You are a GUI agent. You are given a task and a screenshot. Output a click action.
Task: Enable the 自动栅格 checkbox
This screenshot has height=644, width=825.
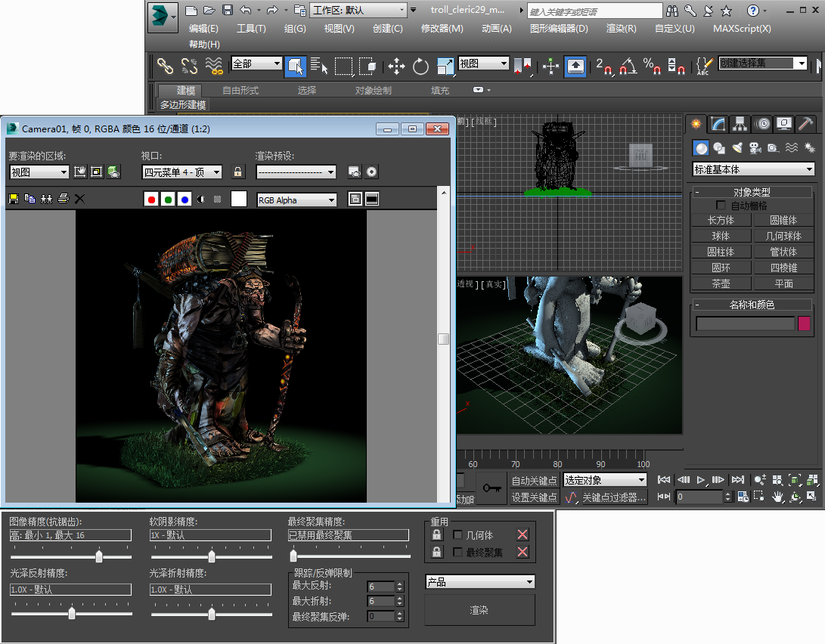pyautogui.click(x=721, y=206)
